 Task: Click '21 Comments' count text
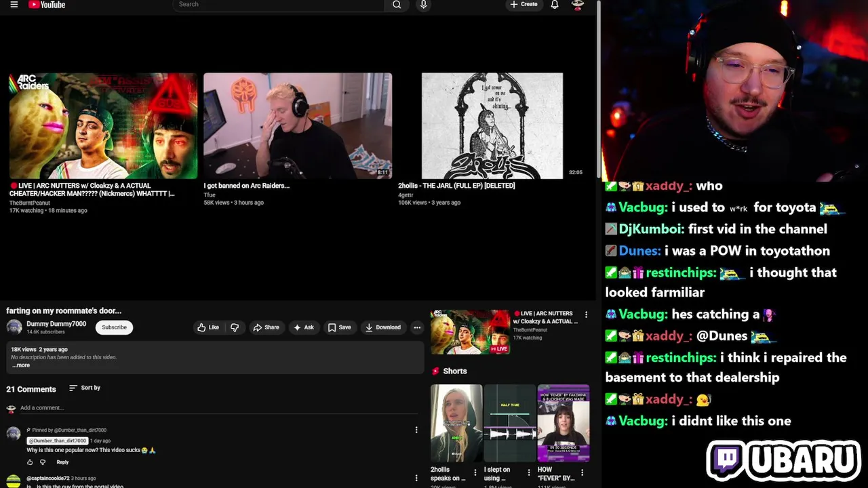tap(31, 389)
